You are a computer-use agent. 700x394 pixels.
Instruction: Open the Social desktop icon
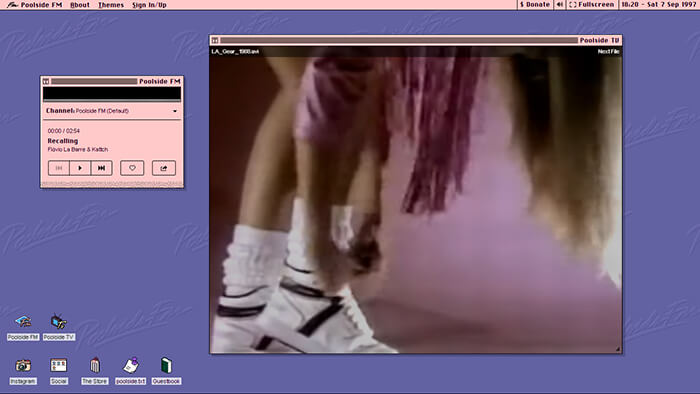pos(58,371)
